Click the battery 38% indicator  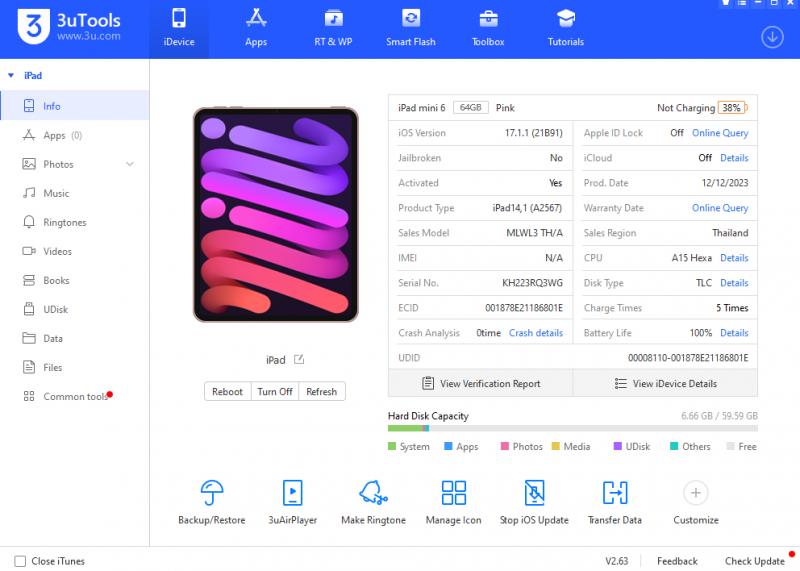733,108
